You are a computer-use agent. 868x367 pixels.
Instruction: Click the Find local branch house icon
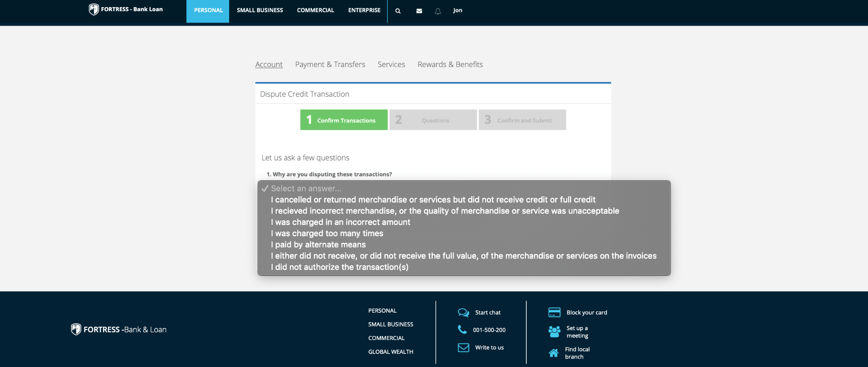click(554, 353)
